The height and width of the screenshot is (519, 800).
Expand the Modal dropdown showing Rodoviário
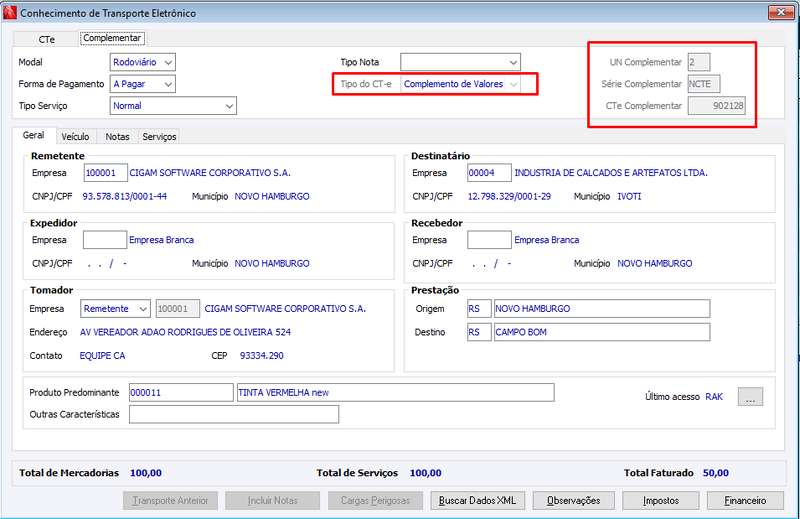[x=143, y=62]
